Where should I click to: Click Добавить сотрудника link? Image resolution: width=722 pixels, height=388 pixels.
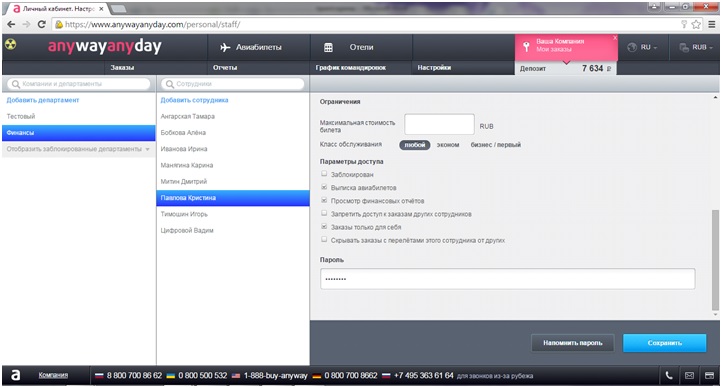pyautogui.click(x=194, y=100)
